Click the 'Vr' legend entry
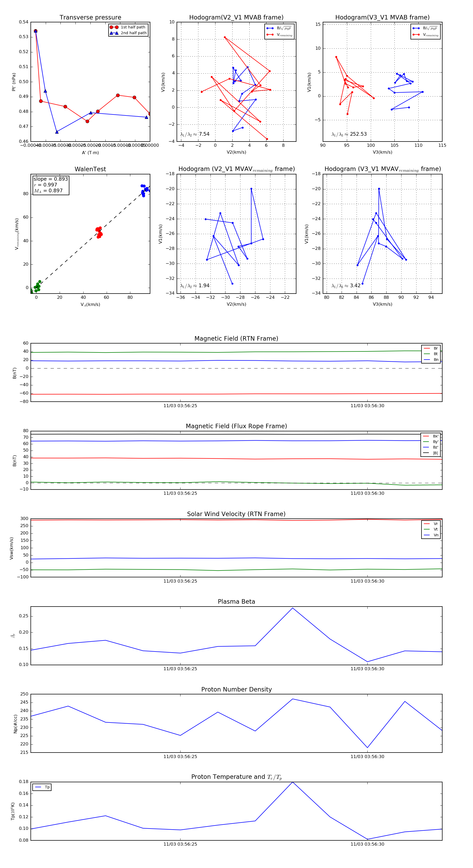The image size is (473, 868). [x=431, y=524]
